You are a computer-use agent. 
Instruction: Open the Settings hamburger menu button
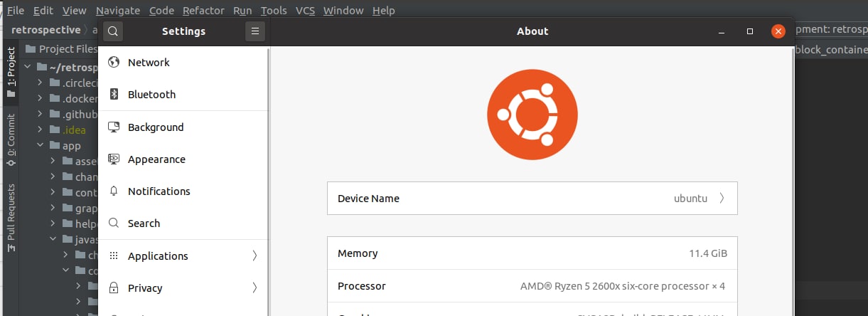click(254, 31)
